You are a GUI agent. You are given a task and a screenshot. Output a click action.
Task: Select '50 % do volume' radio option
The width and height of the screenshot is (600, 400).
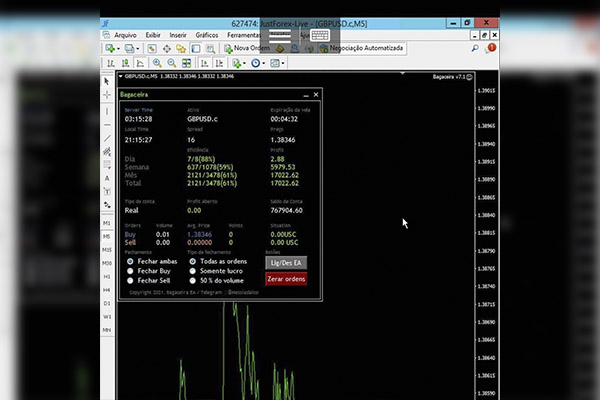click(x=192, y=282)
